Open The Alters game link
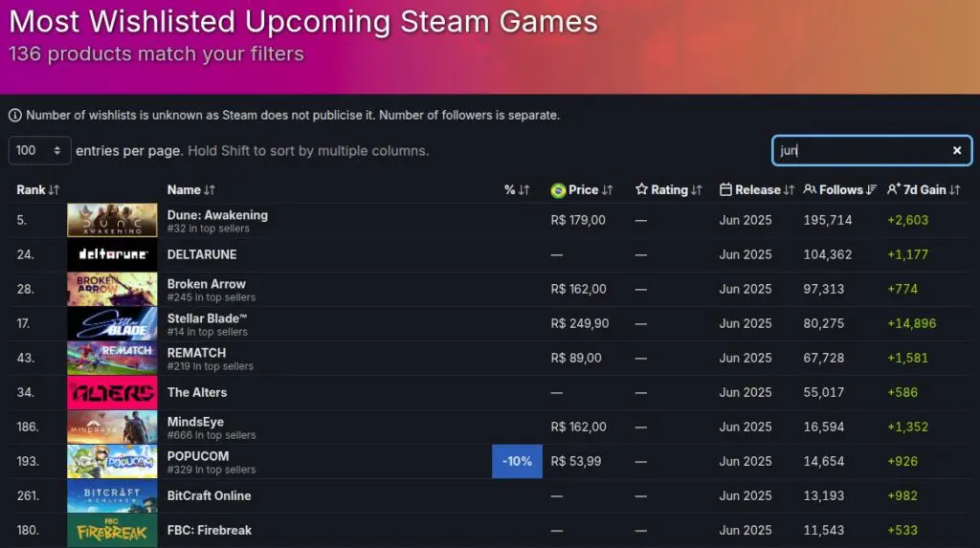 pos(197,392)
